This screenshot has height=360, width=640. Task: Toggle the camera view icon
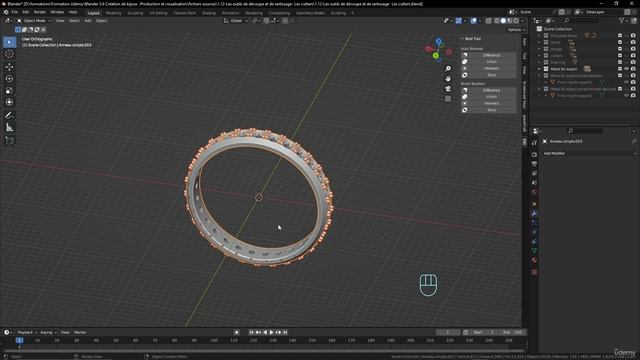pyautogui.click(x=448, y=89)
